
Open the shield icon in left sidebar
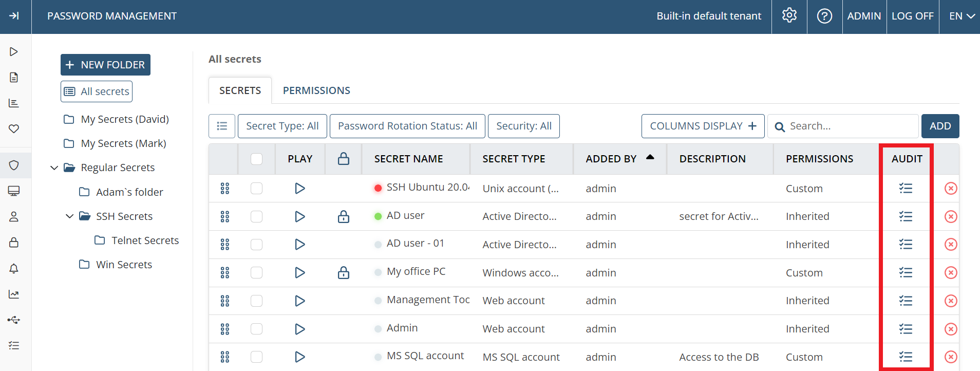(x=14, y=165)
